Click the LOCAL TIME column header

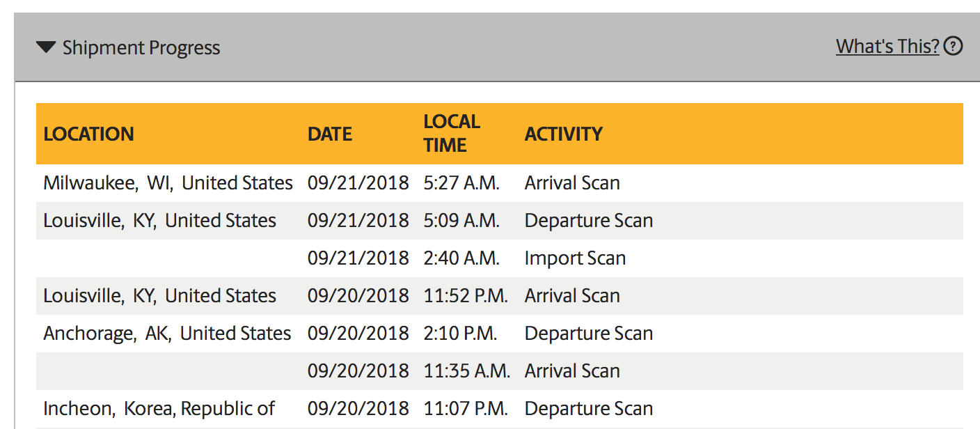(x=452, y=134)
